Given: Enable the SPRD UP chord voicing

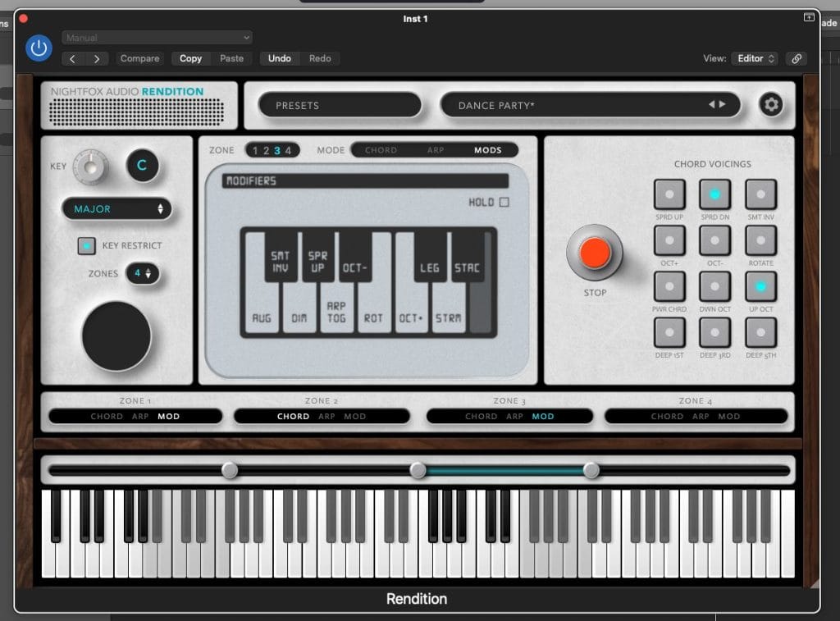Looking at the screenshot, I should tap(669, 194).
